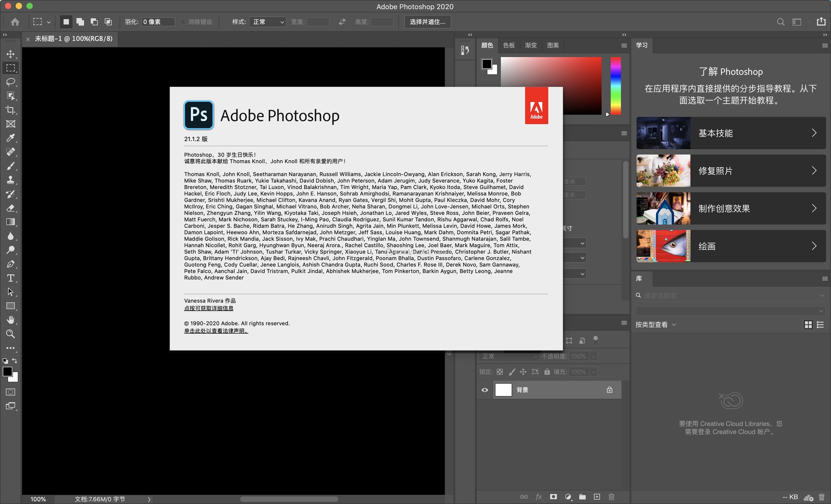Click the 选择并遮住... button
Image resolution: width=831 pixels, height=504 pixels.
[427, 22]
